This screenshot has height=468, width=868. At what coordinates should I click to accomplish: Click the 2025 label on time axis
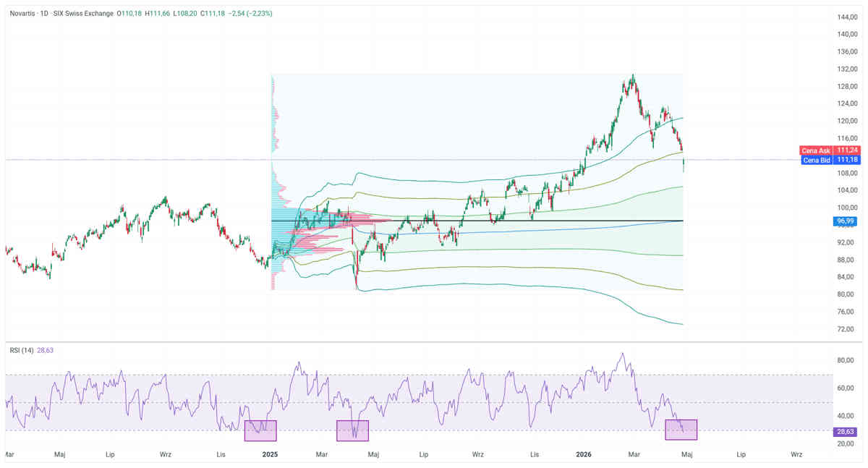tap(270, 455)
